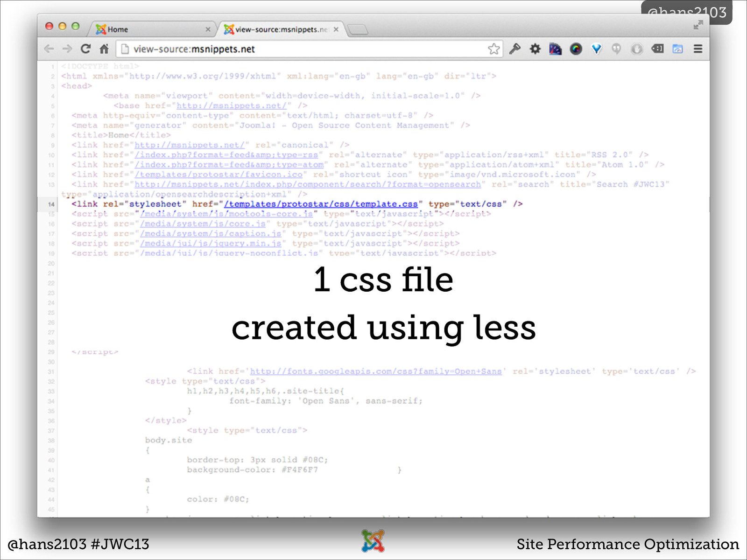Open the format=feed&type=rss link
This screenshot has height=560, width=747.
coord(226,155)
